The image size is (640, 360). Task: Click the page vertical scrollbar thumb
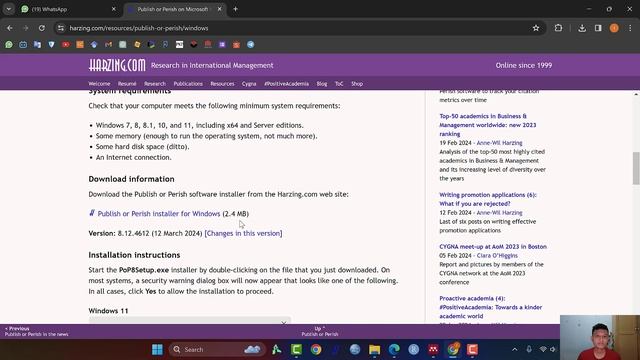(x=636, y=168)
